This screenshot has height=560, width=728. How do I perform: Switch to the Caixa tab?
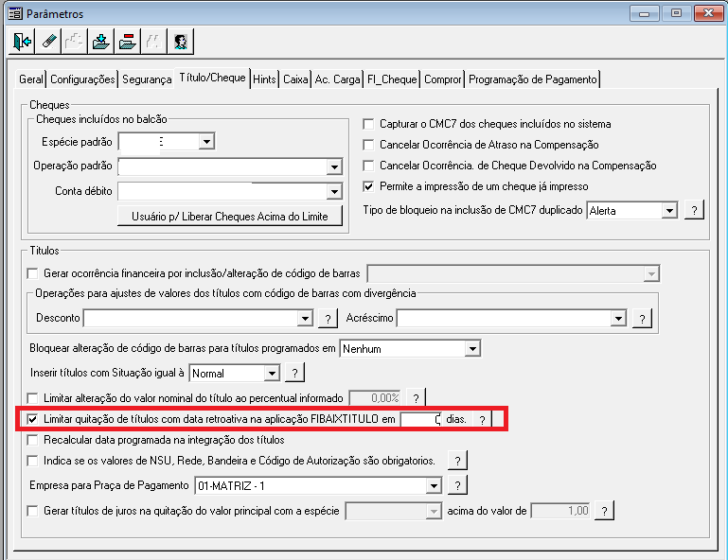(295, 79)
